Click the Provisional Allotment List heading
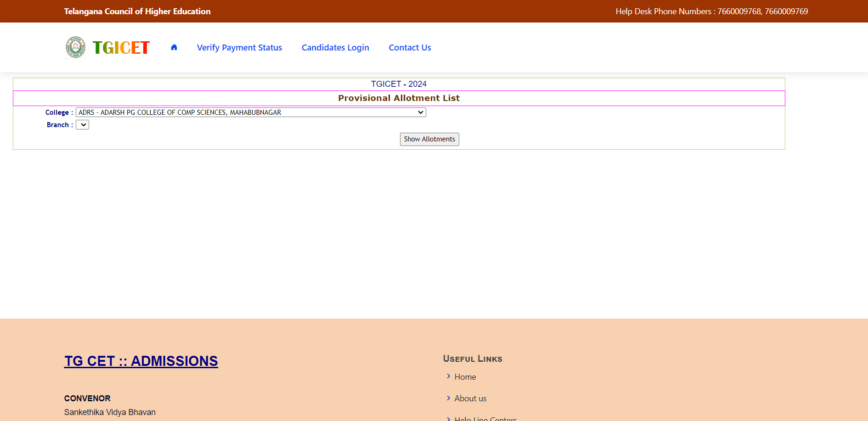The image size is (868, 421). [x=399, y=98]
